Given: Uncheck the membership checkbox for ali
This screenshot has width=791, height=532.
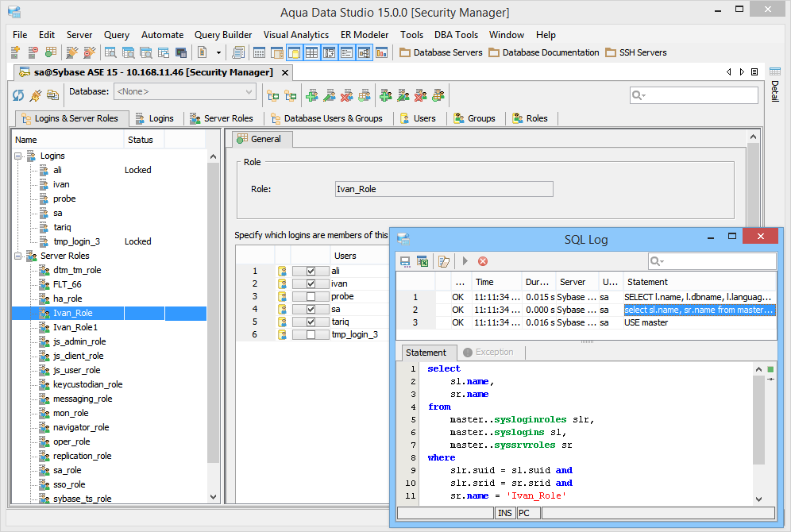Looking at the screenshot, I should pyautogui.click(x=311, y=271).
